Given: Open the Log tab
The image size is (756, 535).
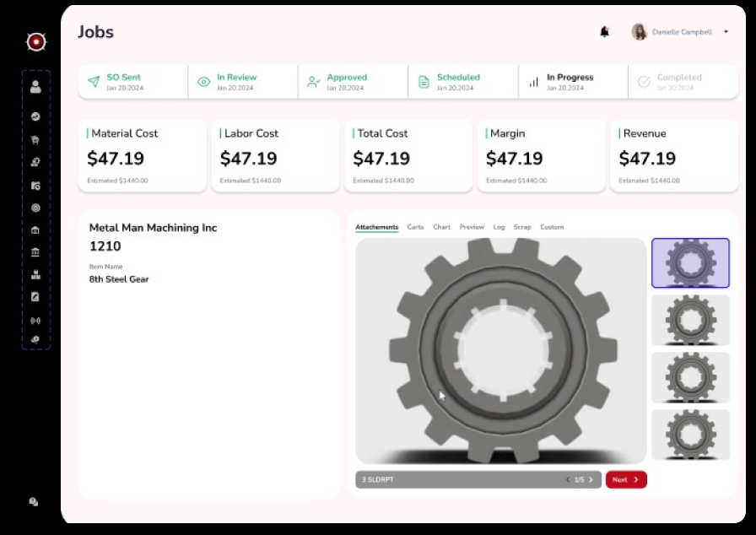Looking at the screenshot, I should click(x=499, y=227).
